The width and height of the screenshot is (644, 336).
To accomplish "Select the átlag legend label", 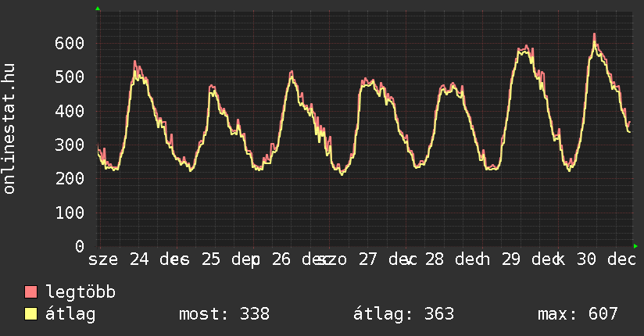I will 71,315.
